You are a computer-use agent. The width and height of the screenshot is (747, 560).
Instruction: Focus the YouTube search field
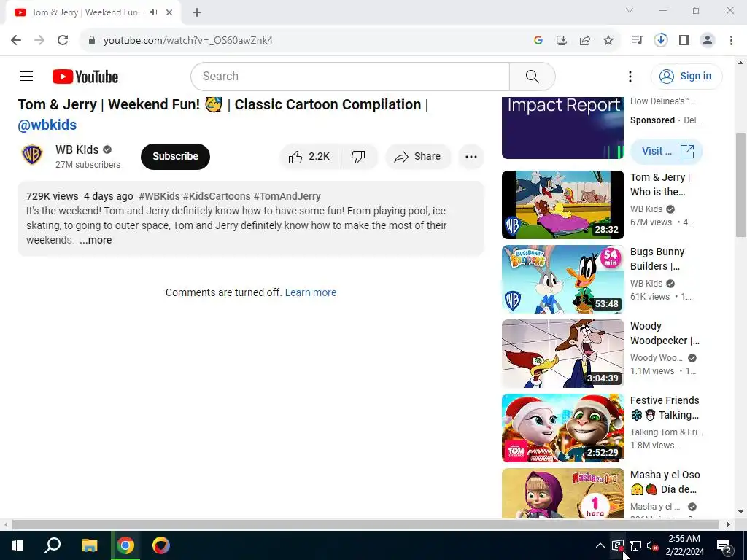(350, 76)
